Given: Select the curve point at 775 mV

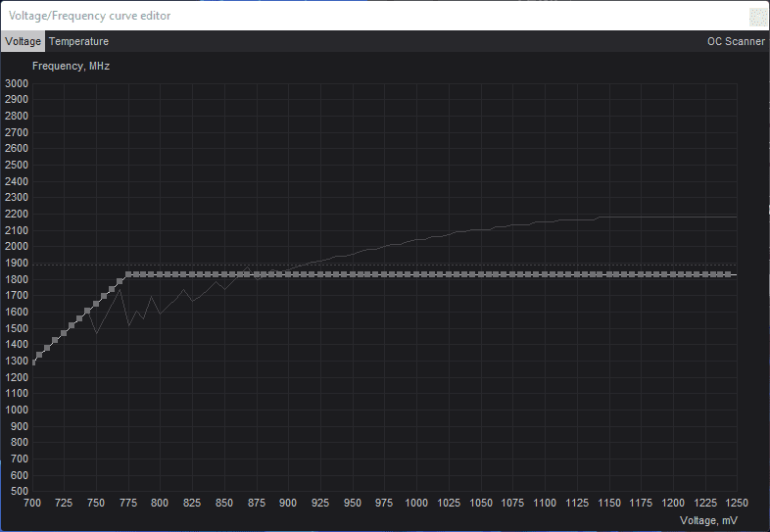Looking at the screenshot, I should [128, 274].
